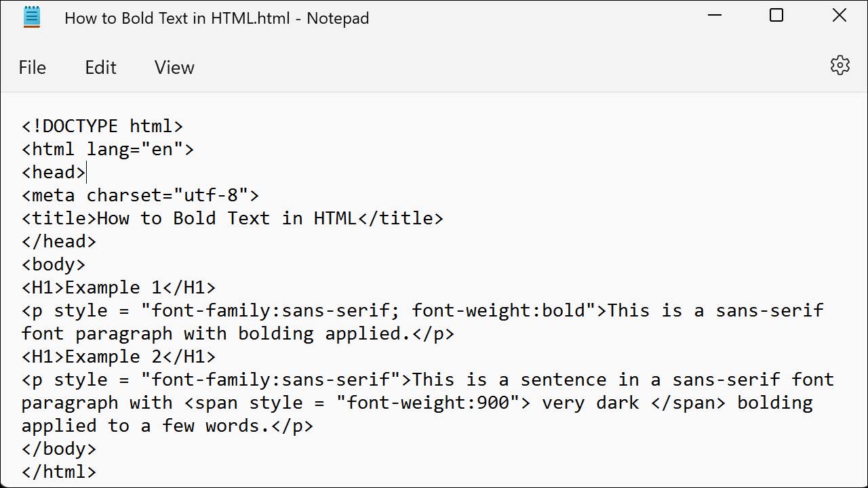
Task: Place cursor in the DOCTYPE html line
Action: tap(102, 126)
